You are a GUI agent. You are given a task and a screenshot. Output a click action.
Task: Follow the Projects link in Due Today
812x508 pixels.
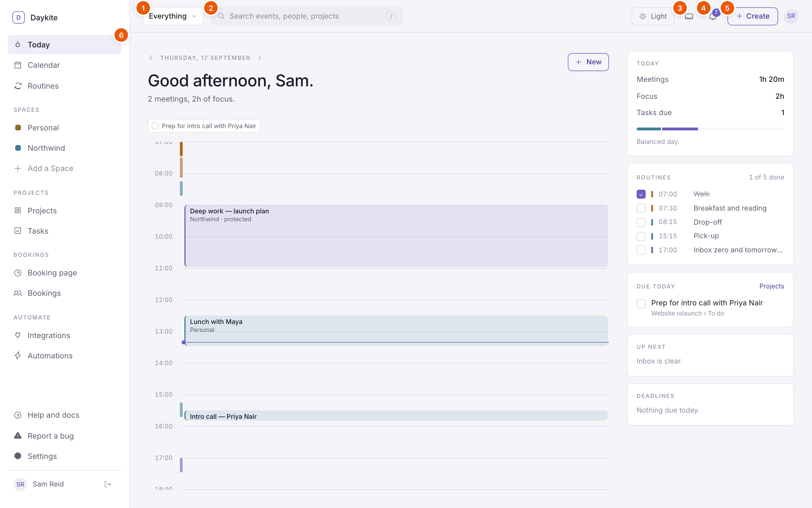[772, 286]
